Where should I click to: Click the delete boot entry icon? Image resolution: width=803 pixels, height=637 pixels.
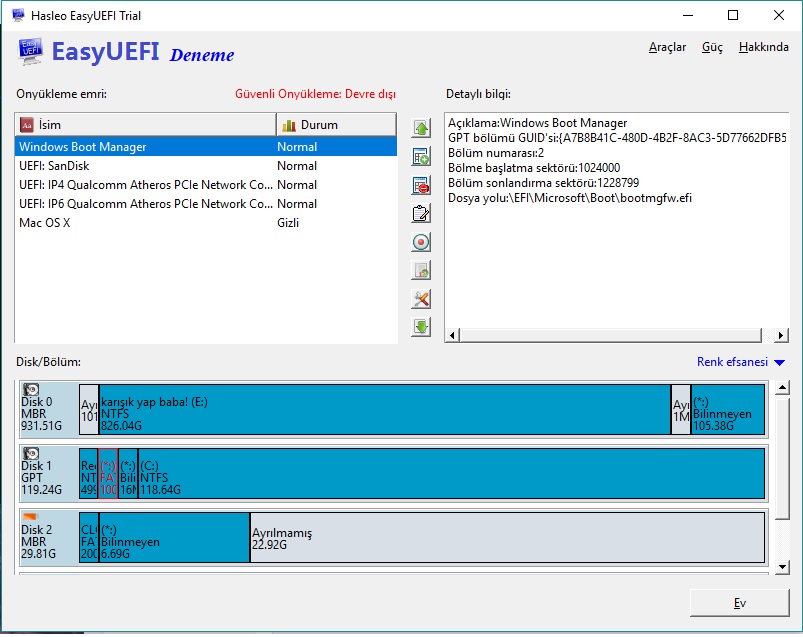point(421,186)
